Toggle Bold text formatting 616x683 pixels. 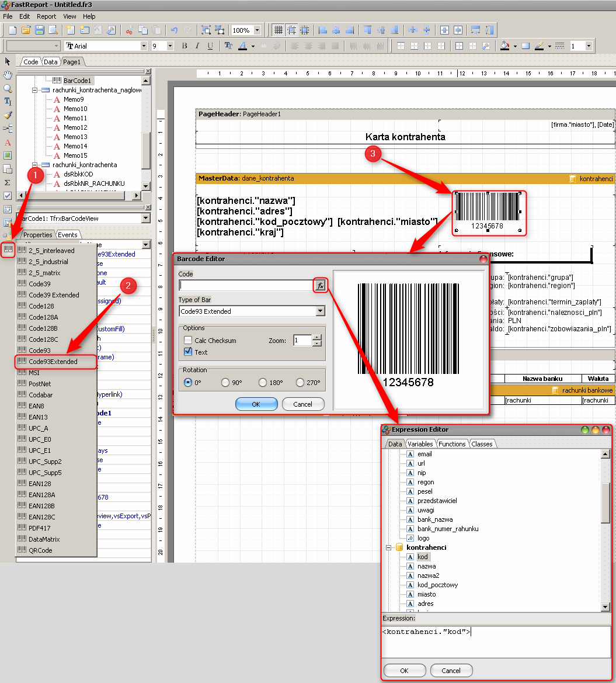[185, 46]
